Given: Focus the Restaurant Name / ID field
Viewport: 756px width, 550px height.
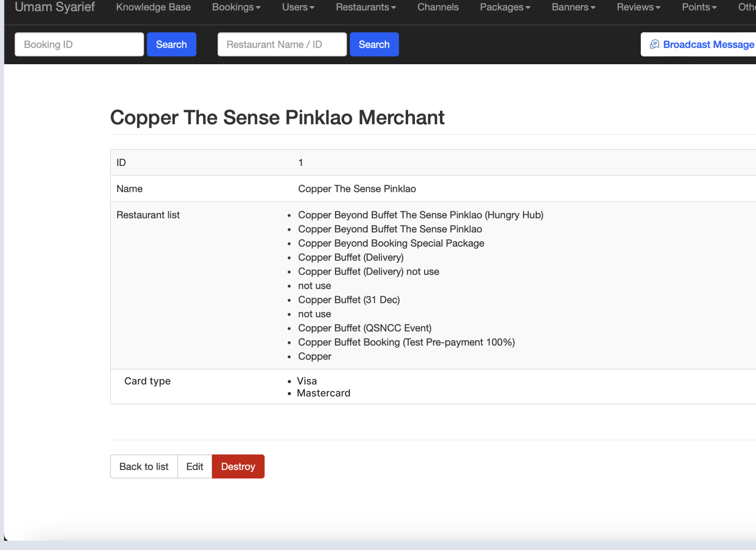Looking at the screenshot, I should tap(282, 44).
